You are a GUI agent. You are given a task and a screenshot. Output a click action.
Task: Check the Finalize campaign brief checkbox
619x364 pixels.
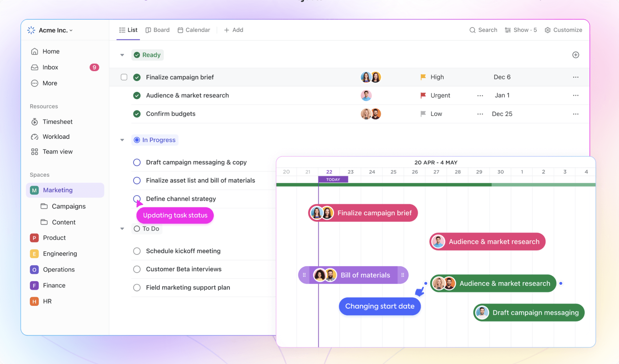(124, 77)
